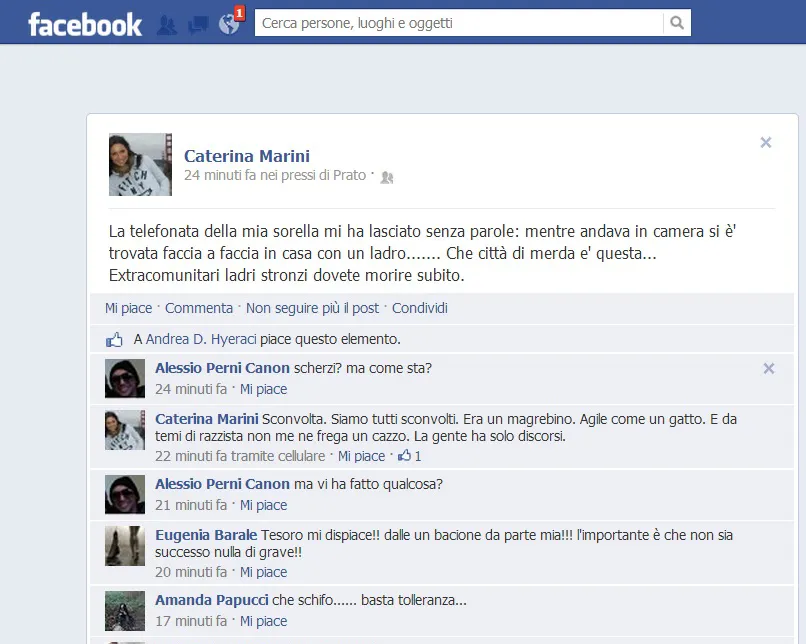
Task: Open Andrea D. Hyeraci's profile link
Action: [x=201, y=339]
